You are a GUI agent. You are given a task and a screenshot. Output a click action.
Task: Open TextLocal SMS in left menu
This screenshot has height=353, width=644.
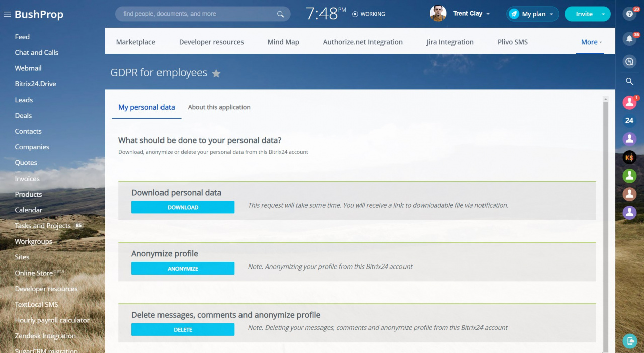click(x=36, y=304)
